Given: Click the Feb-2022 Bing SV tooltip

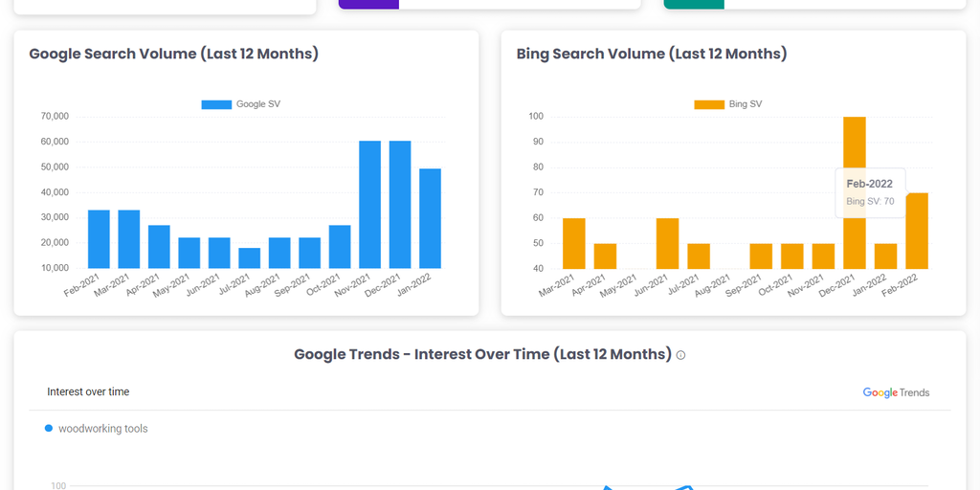Looking at the screenshot, I should 870,192.
